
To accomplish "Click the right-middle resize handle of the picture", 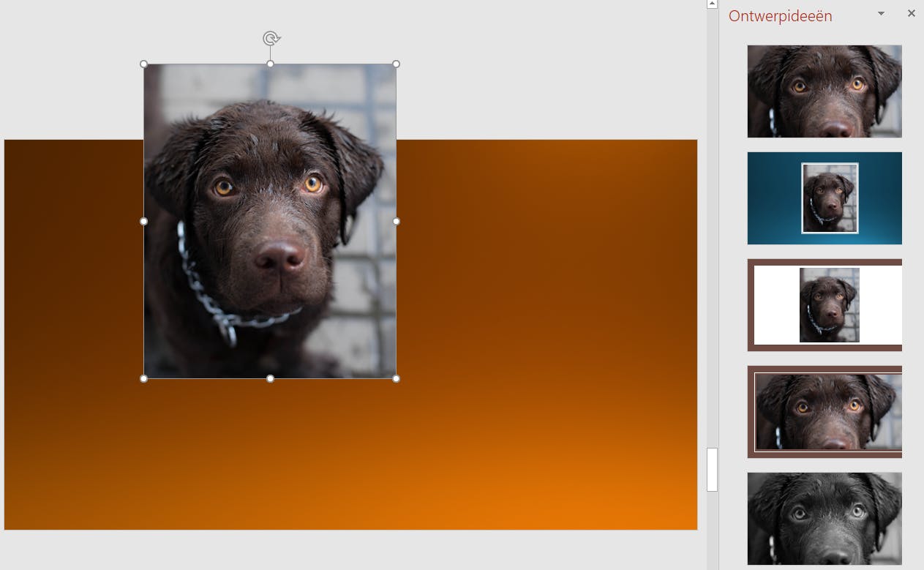I will [x=397, y=221].
